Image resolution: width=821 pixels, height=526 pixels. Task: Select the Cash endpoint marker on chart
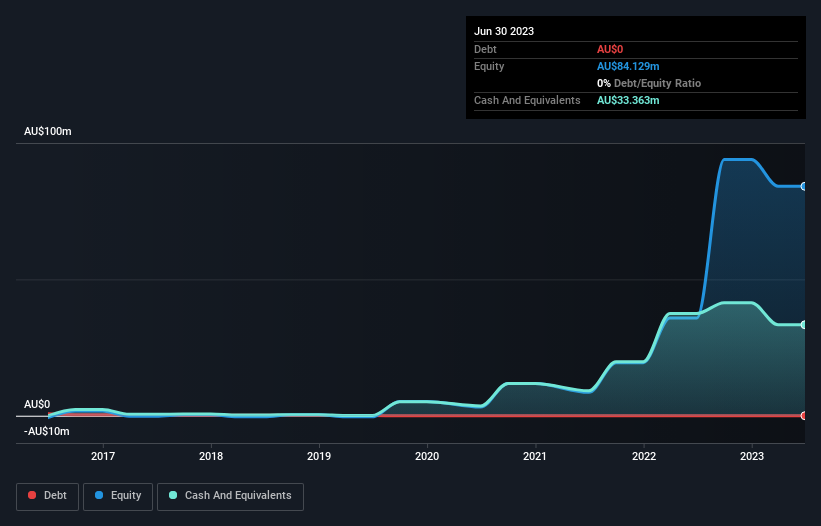click(x=804, y=325)
